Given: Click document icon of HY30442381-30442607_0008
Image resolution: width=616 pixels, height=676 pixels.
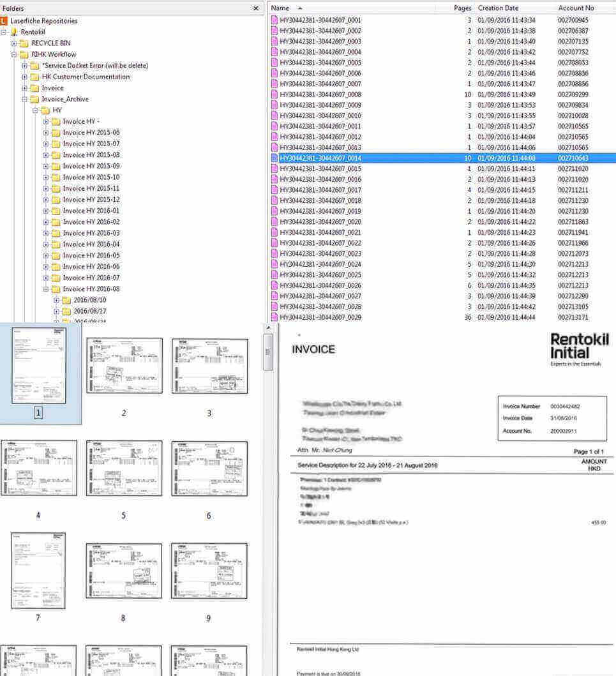Looking at the screenshot, I should pos(274,94).
